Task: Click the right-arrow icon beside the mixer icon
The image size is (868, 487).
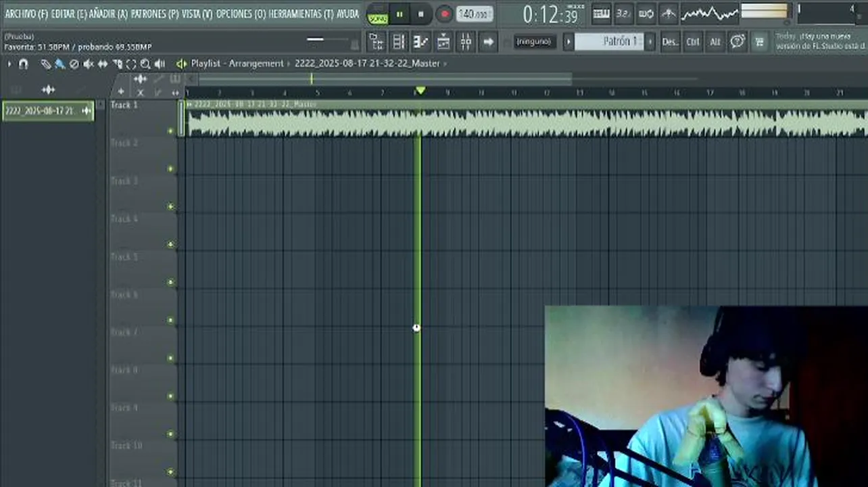Action: click(x=488, y=41)
